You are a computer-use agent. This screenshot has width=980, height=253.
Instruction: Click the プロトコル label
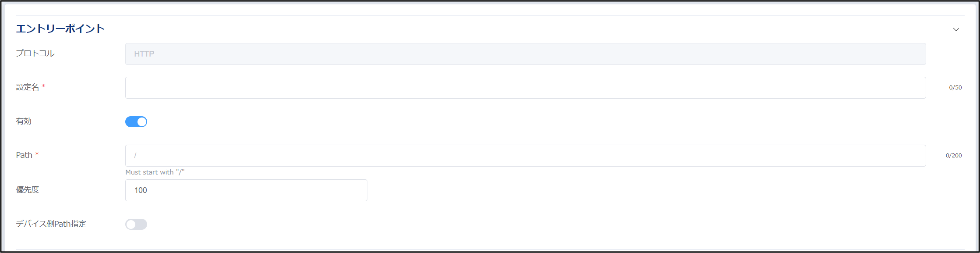point(35,53)
